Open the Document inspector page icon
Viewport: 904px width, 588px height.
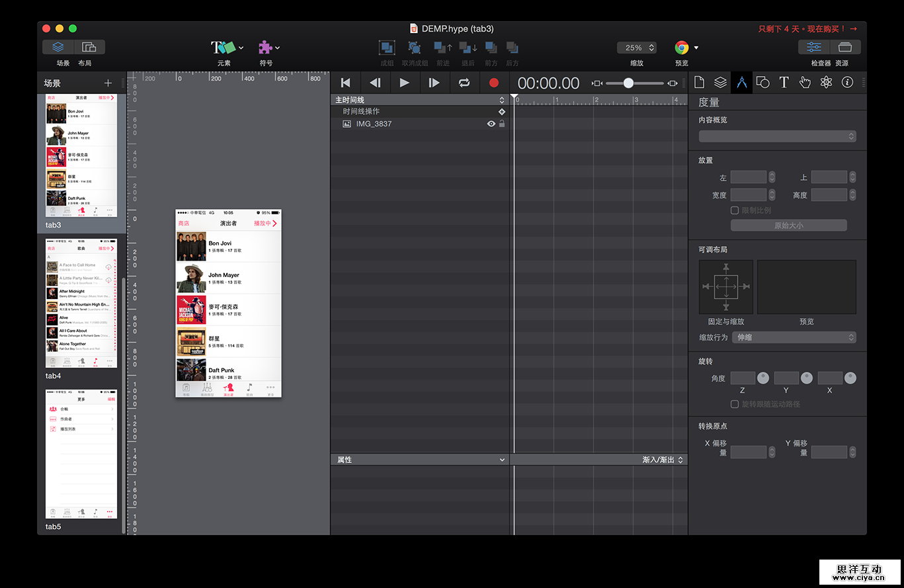pyautogui.click(x=699, y=83)
